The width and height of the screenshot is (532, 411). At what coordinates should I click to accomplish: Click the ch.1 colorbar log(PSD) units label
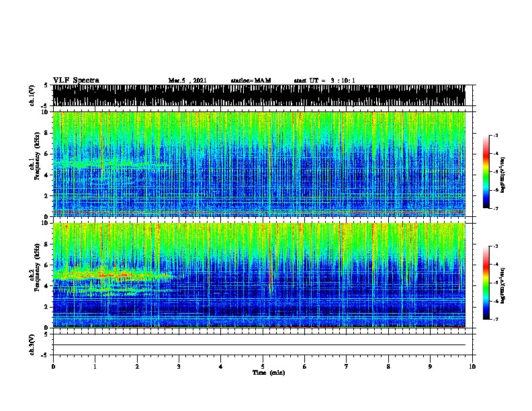502,175
